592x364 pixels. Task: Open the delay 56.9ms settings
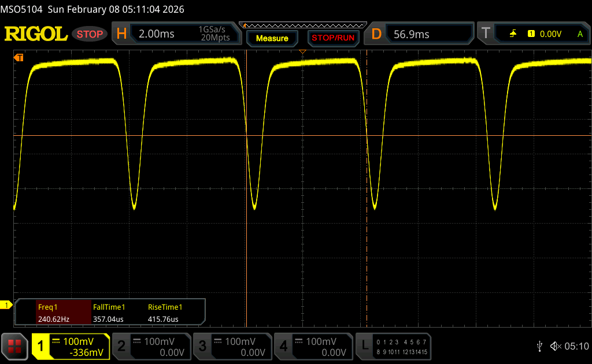[420, 34]
